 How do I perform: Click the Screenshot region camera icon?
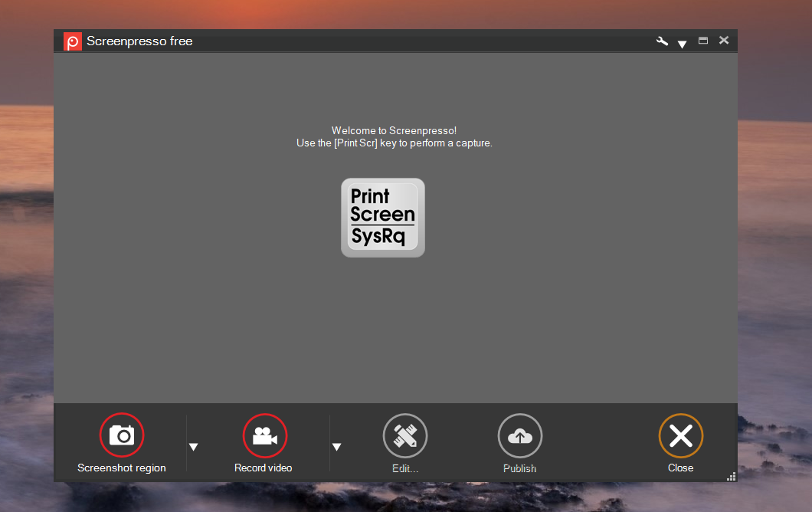122,435
